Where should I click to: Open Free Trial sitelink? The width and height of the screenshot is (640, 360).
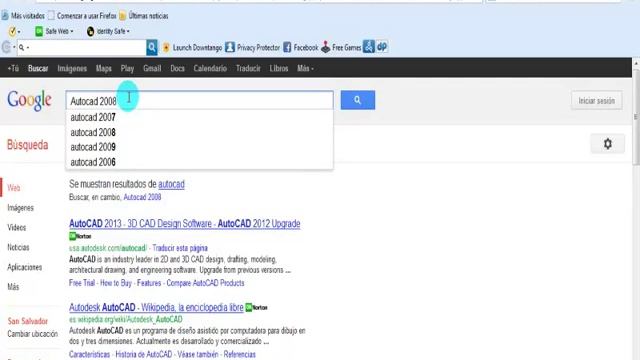pos(82,283)
